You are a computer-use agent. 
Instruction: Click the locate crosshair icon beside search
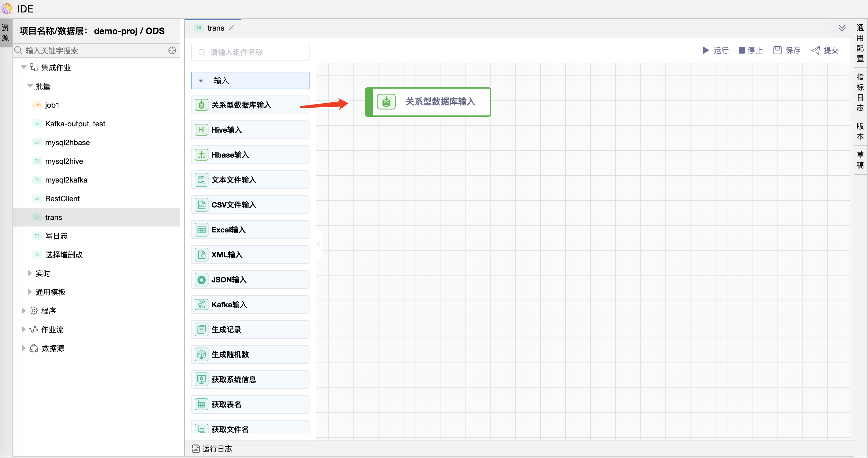pyautogui.click(x=172, y=51)
